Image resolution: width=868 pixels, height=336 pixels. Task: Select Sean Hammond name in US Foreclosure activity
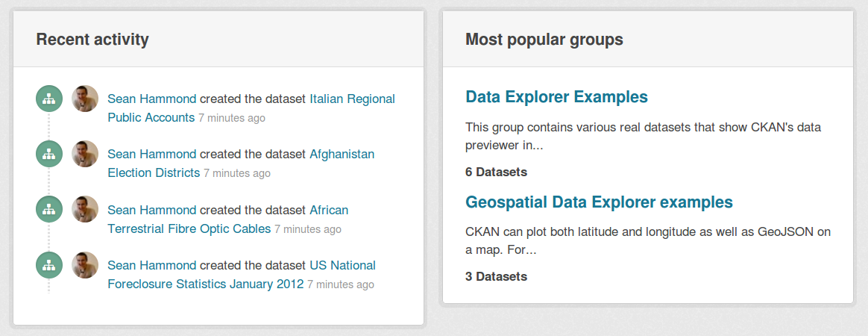coord(151,265)
